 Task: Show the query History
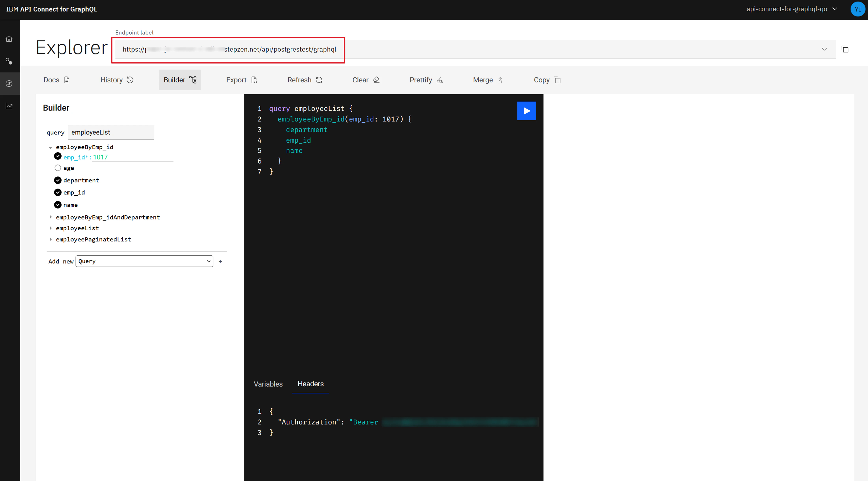point(117,80)
